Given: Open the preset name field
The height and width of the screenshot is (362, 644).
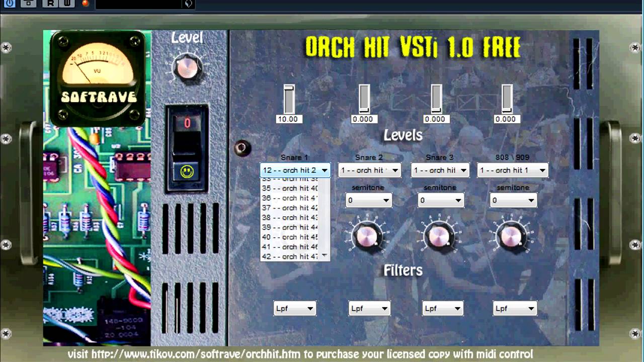Looking at the screenshot, I should click(138, 4).
